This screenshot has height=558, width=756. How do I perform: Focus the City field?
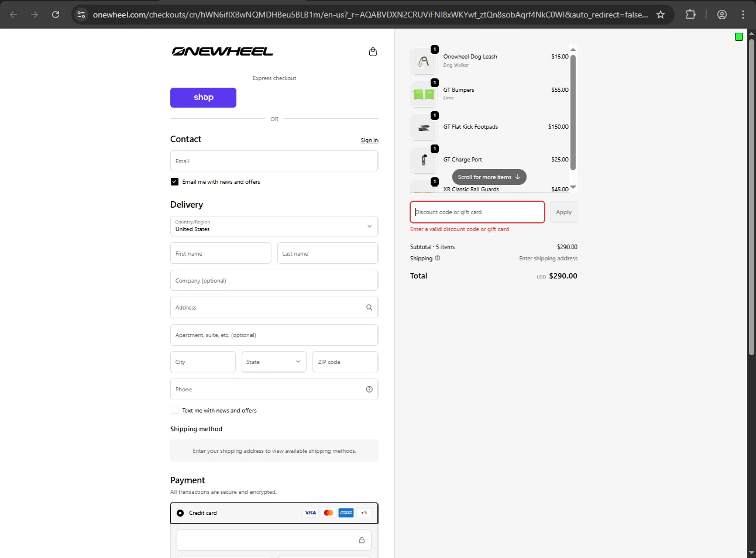[203, 362]
